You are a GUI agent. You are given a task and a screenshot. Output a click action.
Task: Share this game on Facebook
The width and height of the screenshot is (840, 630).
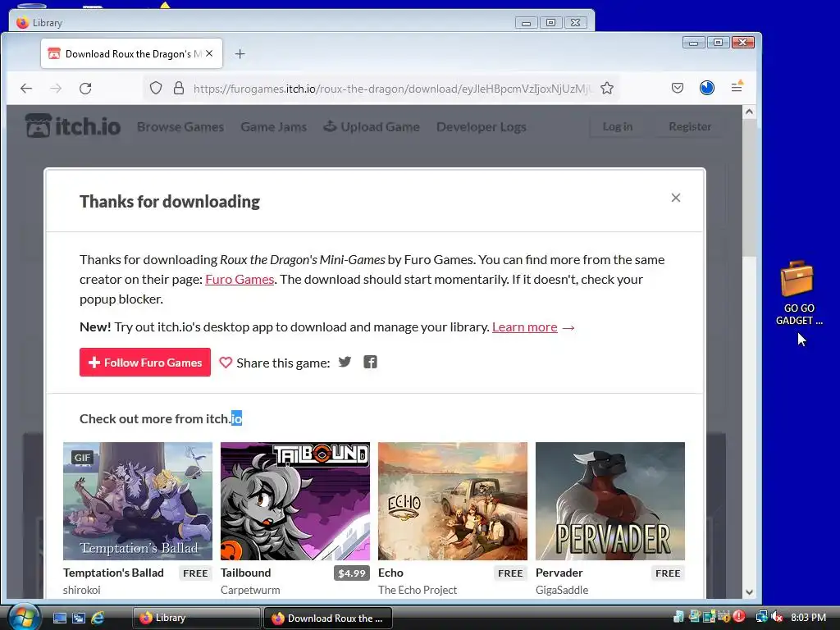point(370,362)
